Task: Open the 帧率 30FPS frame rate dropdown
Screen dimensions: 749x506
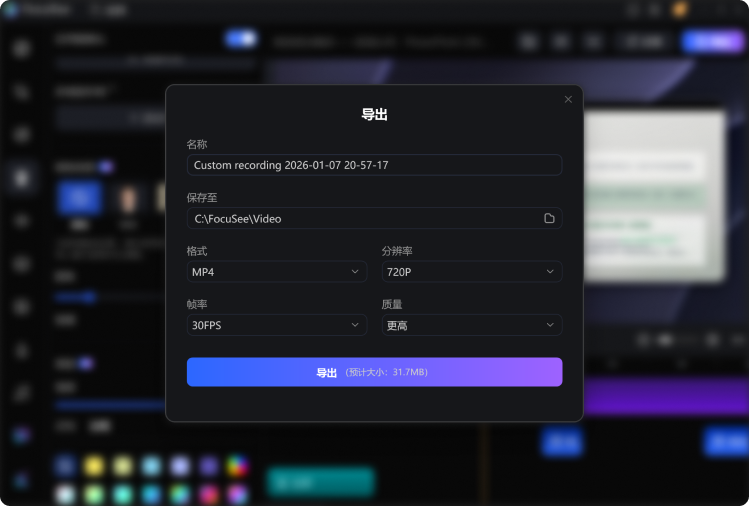Action: coord(277,325)
